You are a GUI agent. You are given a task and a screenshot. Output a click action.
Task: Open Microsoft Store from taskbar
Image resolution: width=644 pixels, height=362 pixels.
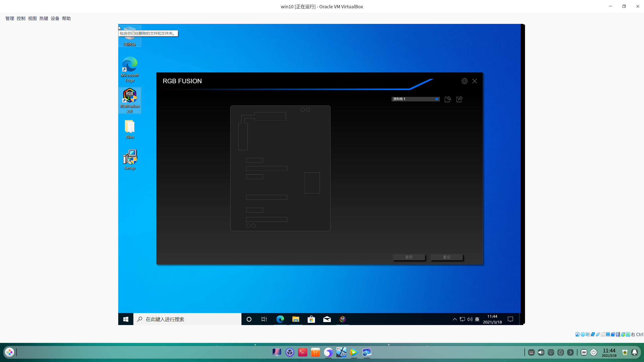[x=311, y=319]
